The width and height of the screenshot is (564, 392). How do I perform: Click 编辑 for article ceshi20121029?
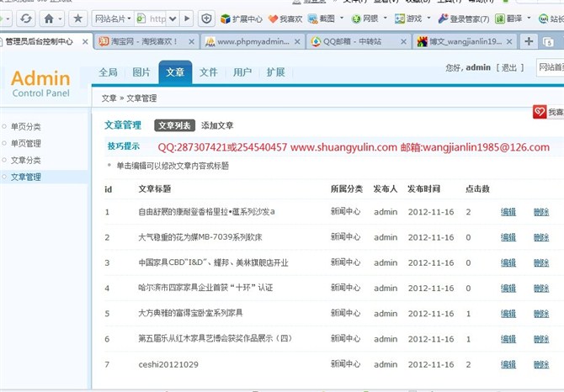pos(508,365)
